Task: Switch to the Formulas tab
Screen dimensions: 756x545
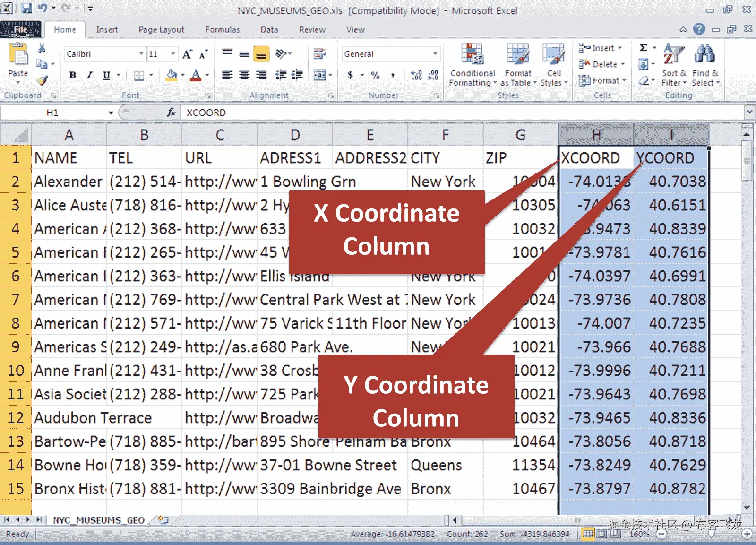Action: (222, 29)
